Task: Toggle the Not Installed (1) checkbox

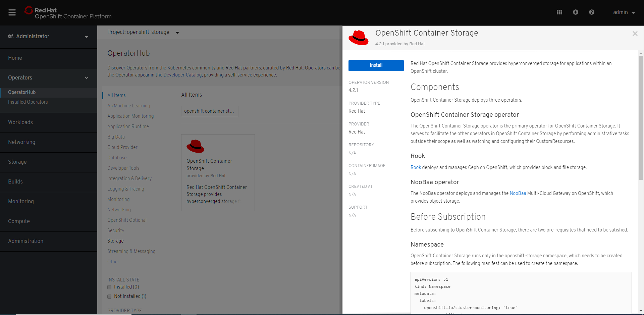Action: (109, 297)
